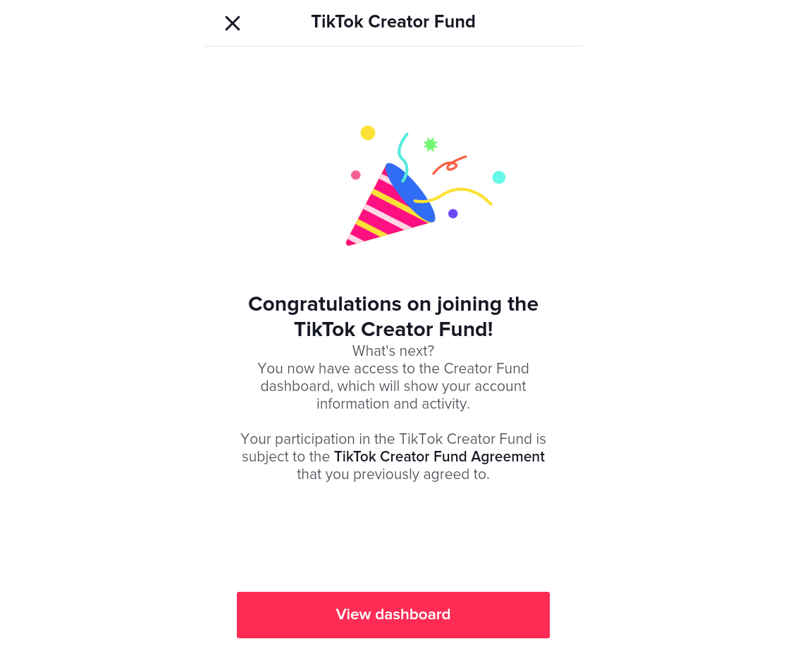Screen dimensions: 812x651
Task: Click the pink striped cone of the popper
Action: 378,206
